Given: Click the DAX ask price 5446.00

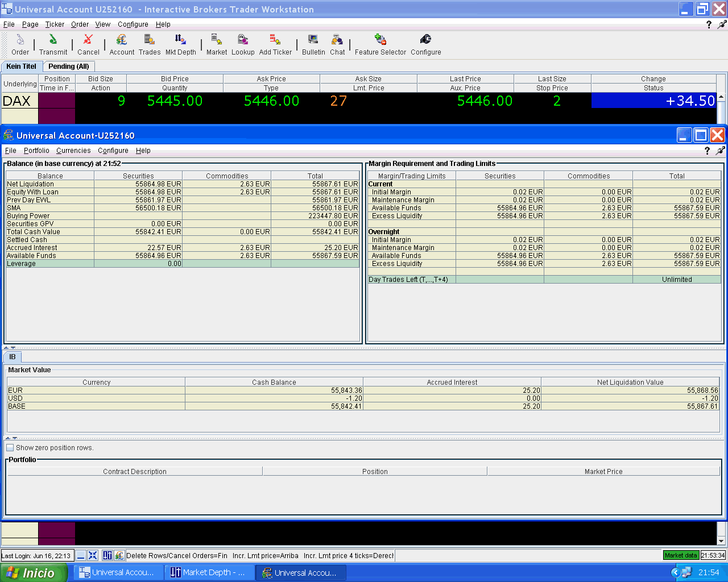Looking at the screenshot, I should (x=271, y=101).
